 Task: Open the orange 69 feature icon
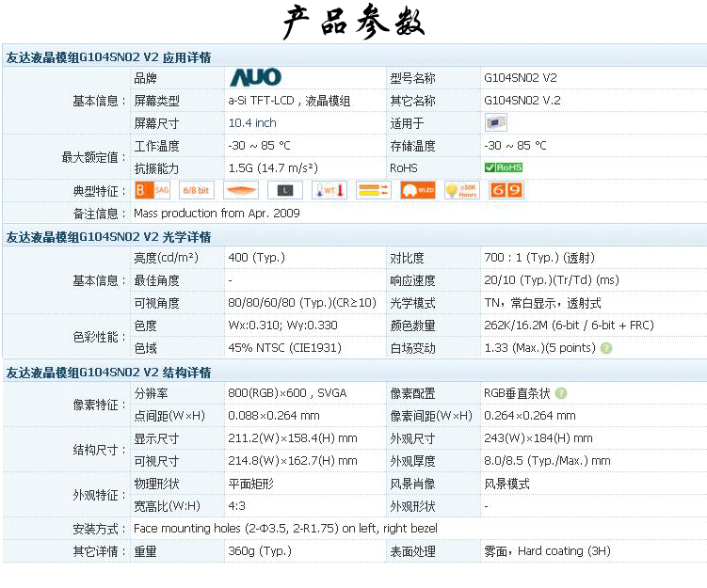click(506, 190)
